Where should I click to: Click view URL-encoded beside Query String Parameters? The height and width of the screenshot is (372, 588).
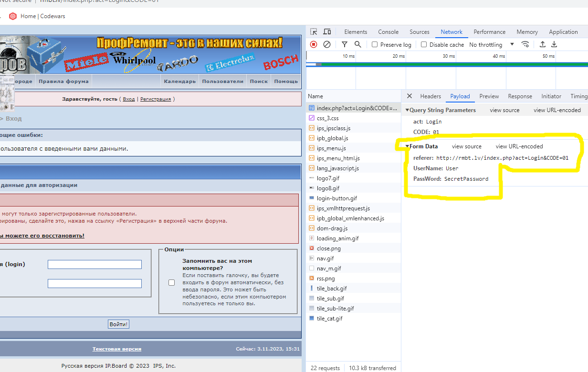[557, 110]
